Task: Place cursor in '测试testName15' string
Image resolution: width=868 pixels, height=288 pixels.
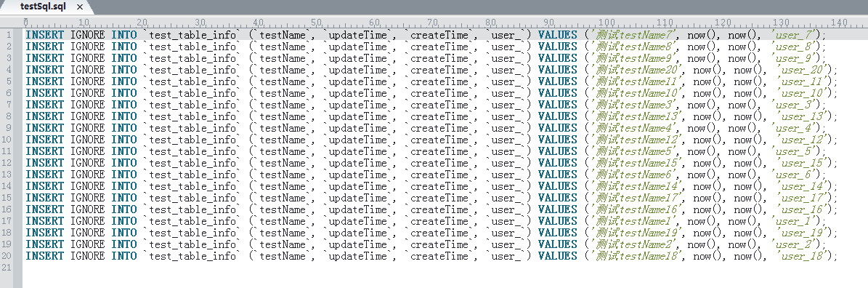Action: pyautogui.click(x=636, y=163)
